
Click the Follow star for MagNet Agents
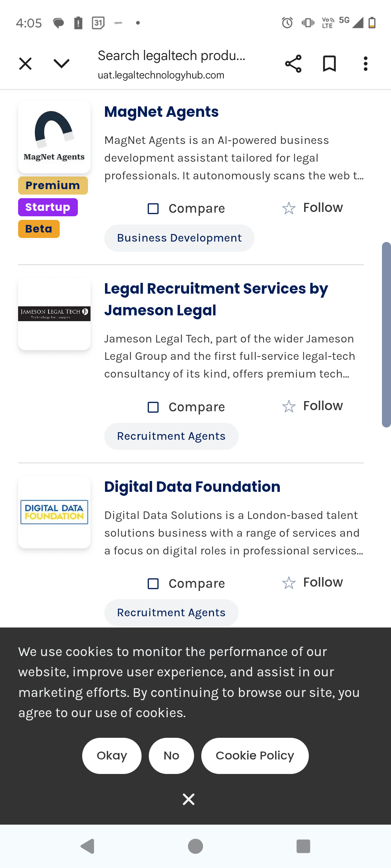[289, 208]
